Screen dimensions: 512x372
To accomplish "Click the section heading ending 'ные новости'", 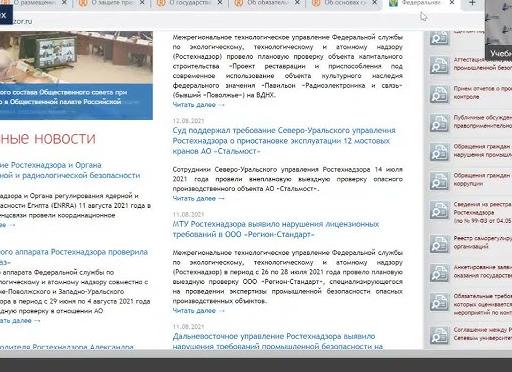I will [48, 138].
